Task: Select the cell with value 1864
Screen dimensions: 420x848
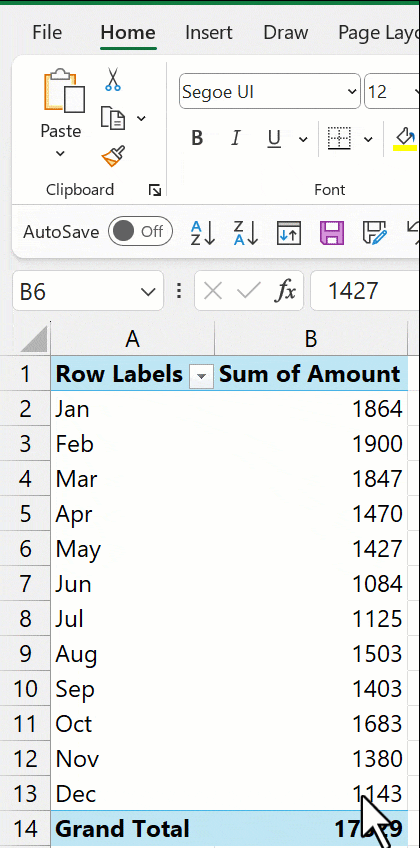Action: 311,409
